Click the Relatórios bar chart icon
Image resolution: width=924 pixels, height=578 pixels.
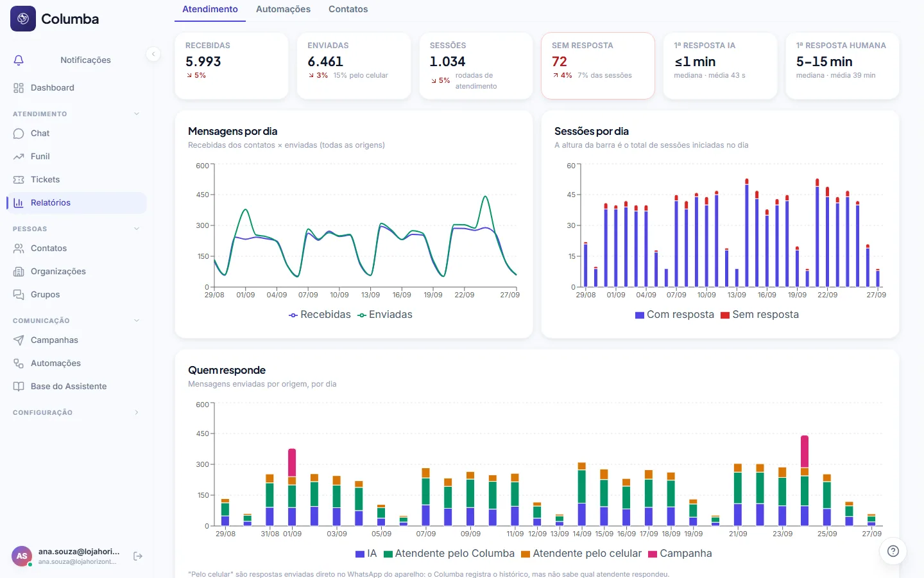coord(19,203)
